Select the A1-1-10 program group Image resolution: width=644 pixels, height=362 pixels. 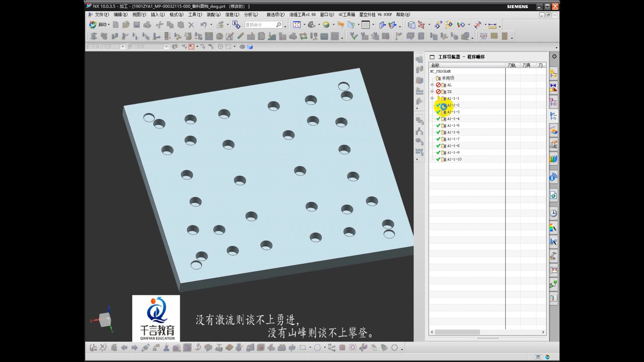(454, 160)
